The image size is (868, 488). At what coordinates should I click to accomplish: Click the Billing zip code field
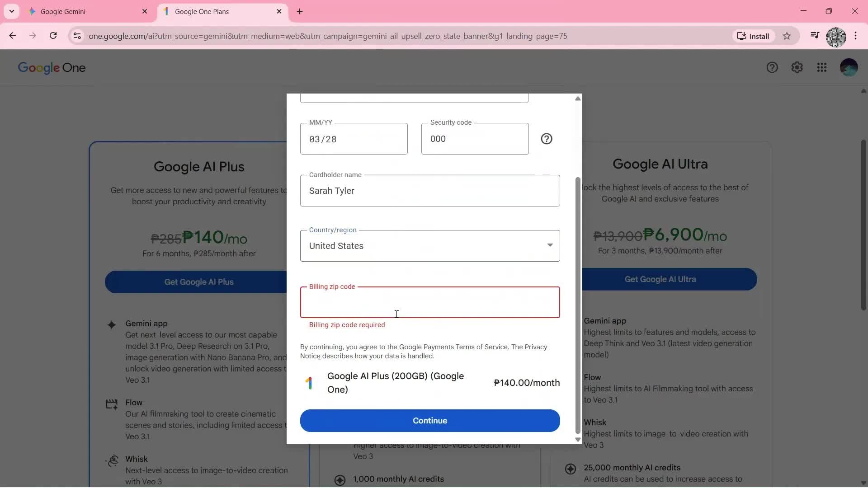pyautogui.click(x=429, y=302)
